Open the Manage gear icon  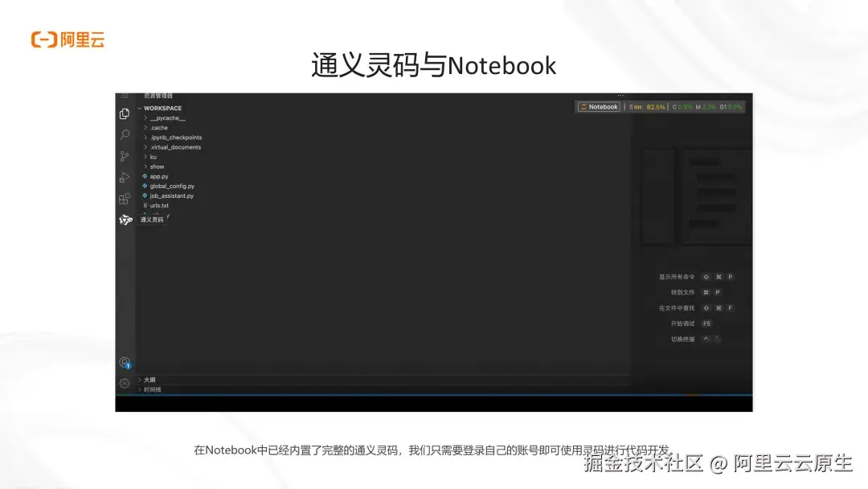point(125,383)
